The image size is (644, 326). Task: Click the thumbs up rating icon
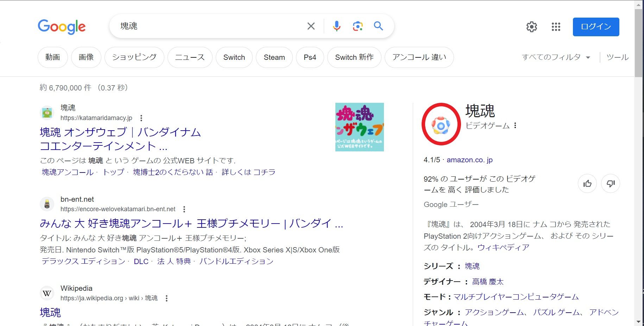click(x=587, y=183)
